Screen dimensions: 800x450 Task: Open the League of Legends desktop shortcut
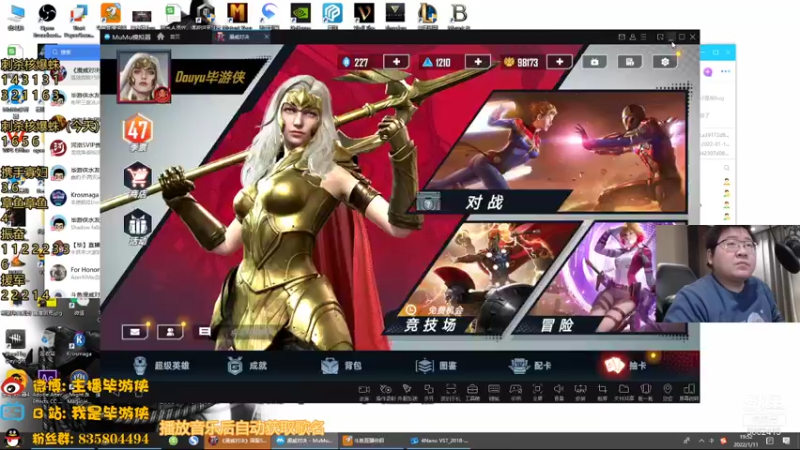click(x=427, y=15)
